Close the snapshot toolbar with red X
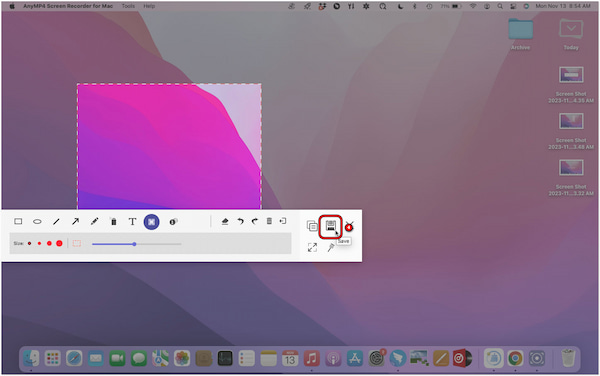 pyautogui.click(x=349, y=226)
